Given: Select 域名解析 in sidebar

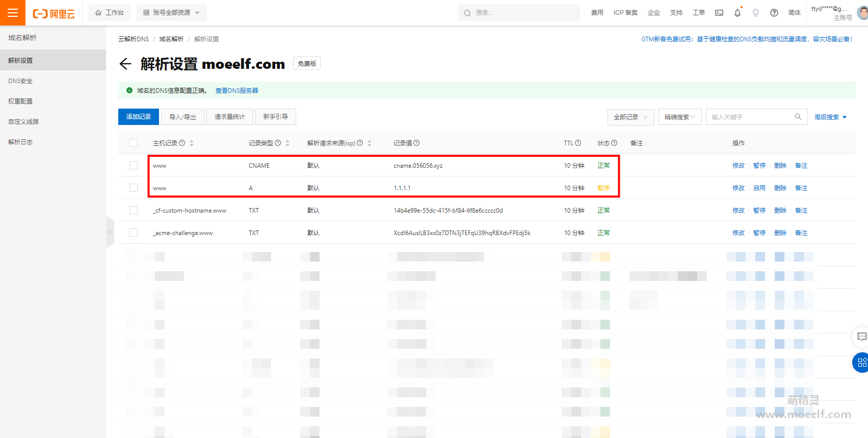Looking at the screenshot, I should (22, 38).
